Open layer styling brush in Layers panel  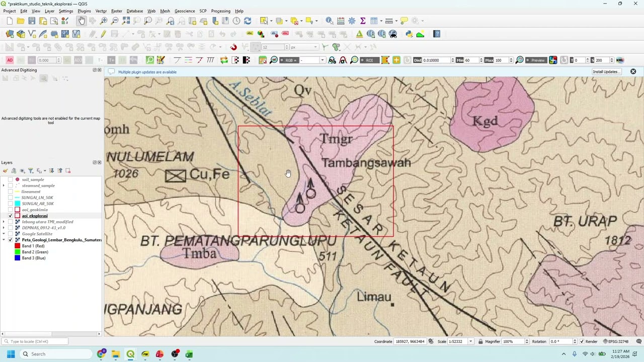6,170
